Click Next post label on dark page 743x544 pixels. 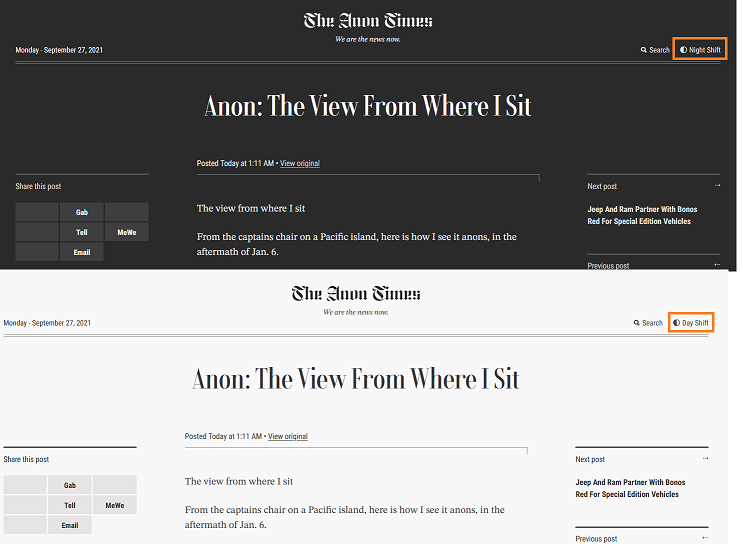(602, 186)
